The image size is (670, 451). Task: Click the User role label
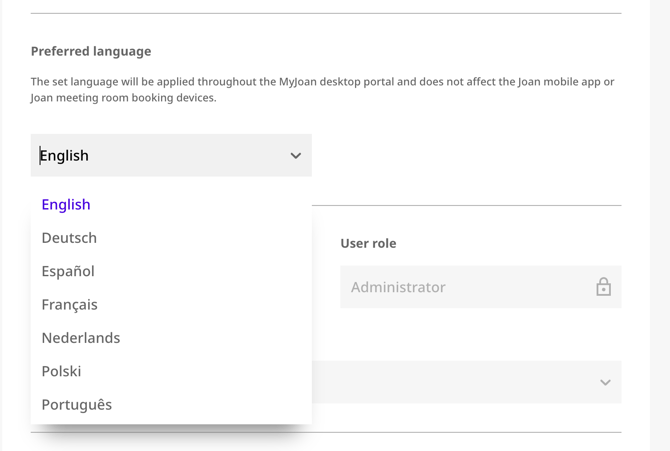[368, 243]
